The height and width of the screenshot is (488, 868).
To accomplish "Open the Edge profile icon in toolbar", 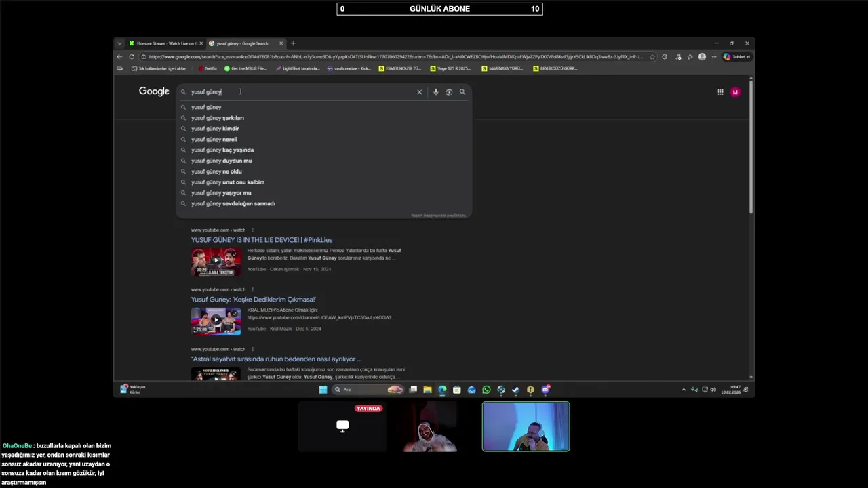I will pos(702,57).
